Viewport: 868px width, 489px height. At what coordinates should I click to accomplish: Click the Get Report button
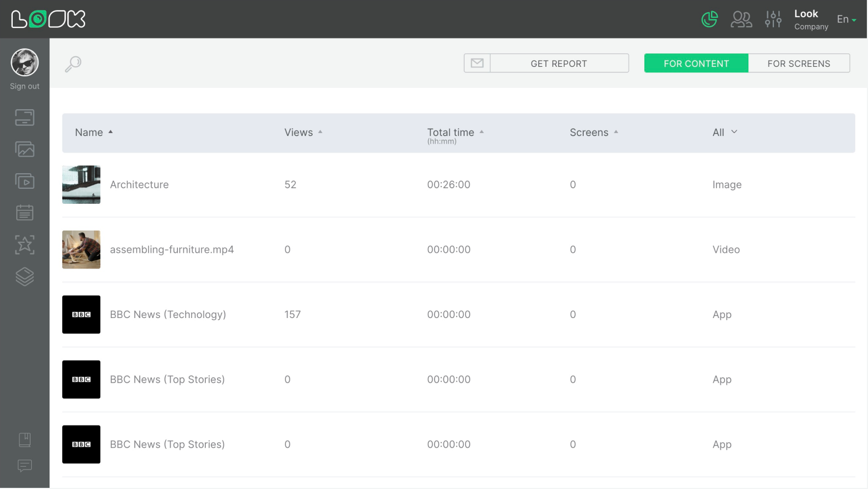tap(559, 63)
